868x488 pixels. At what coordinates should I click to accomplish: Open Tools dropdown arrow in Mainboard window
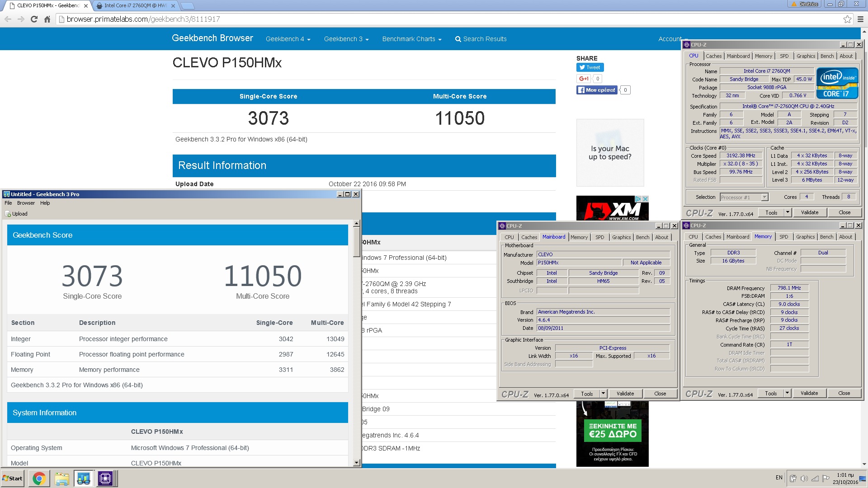[603, 394]
